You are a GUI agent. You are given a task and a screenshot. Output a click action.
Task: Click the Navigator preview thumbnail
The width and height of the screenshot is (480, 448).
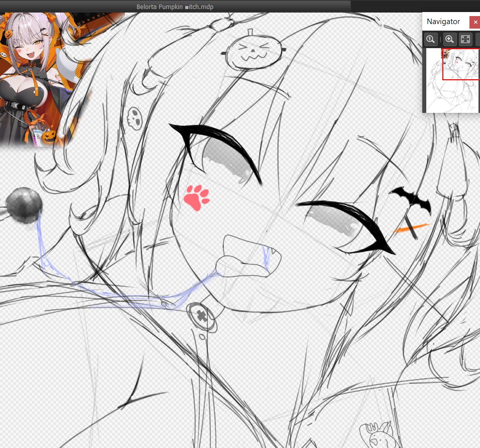pos(453,80)
